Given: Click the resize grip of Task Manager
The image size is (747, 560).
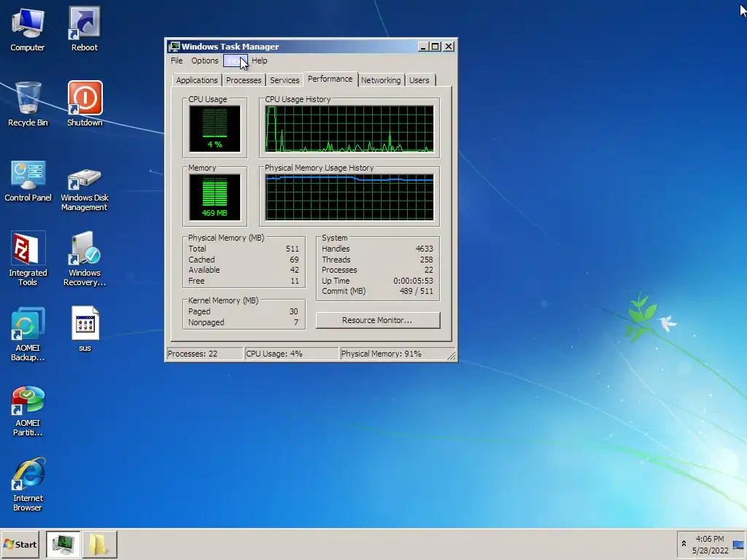Looking at the screenshot, I should point(452,355).
